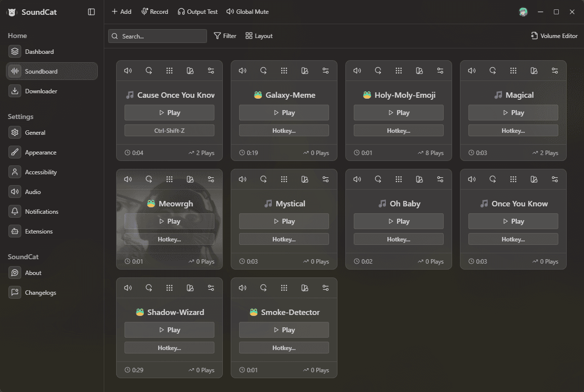Click the Search input field

pyautogui.click(x=158, y=36)
